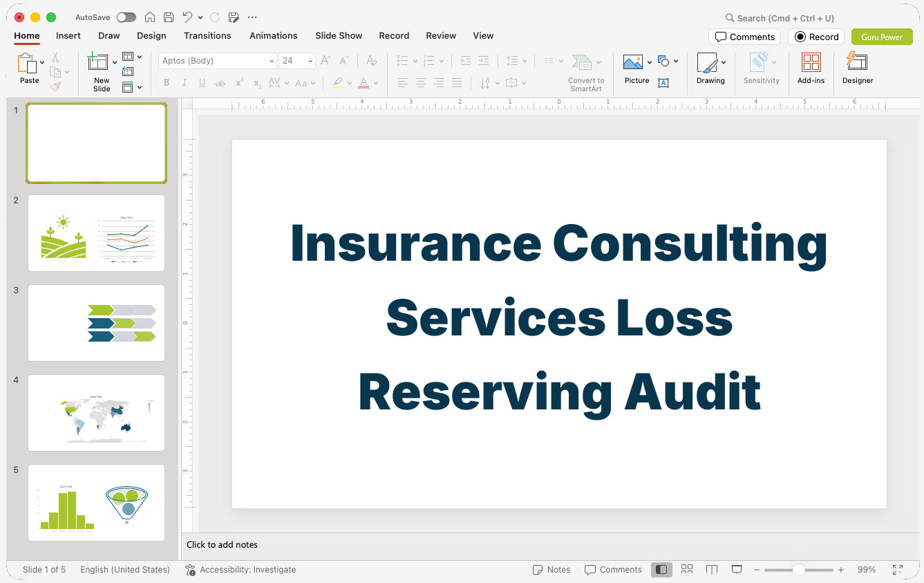Toggle strikethrough formatting
Screen dimensions: 924x583
(x=220, y=83)
